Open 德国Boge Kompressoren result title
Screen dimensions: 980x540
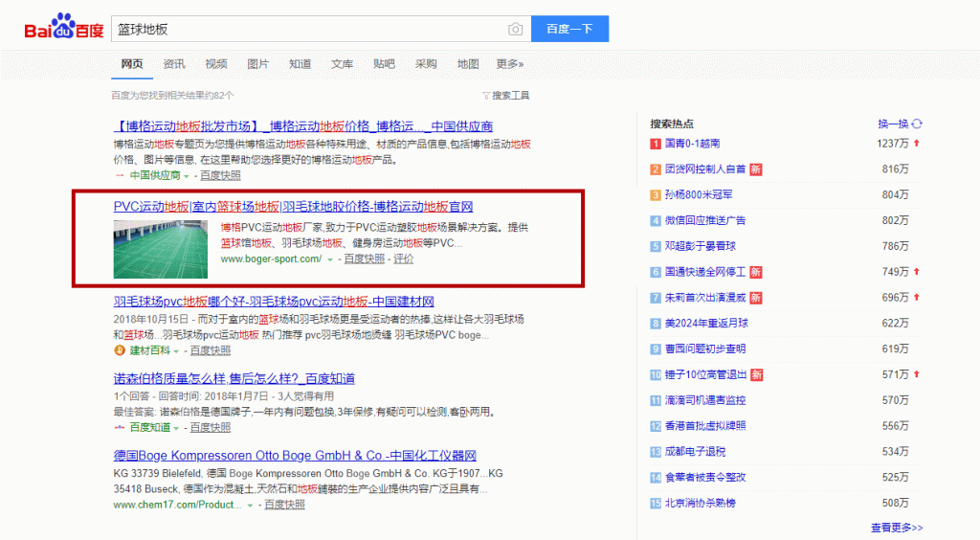[295, 456]
